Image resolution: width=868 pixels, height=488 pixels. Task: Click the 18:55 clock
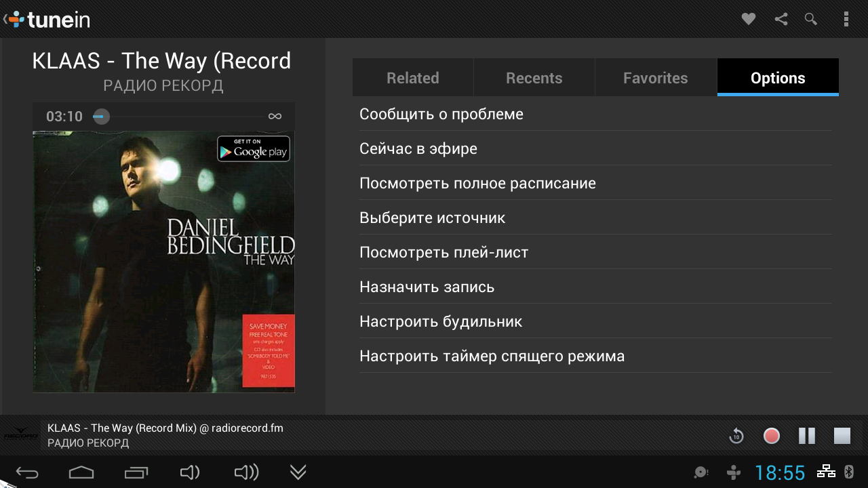(x=780, y=472)
